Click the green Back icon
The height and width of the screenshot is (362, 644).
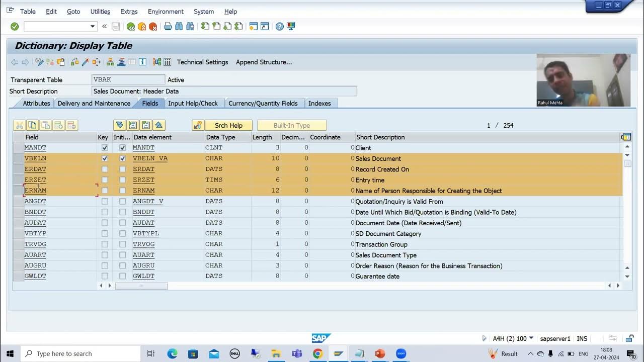pos(131,26)
